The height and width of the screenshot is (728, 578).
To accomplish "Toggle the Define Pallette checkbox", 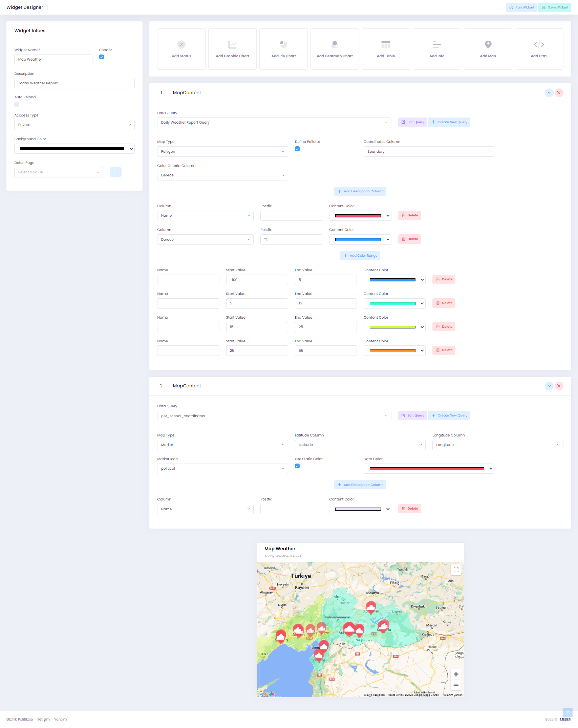I will 297,149.
